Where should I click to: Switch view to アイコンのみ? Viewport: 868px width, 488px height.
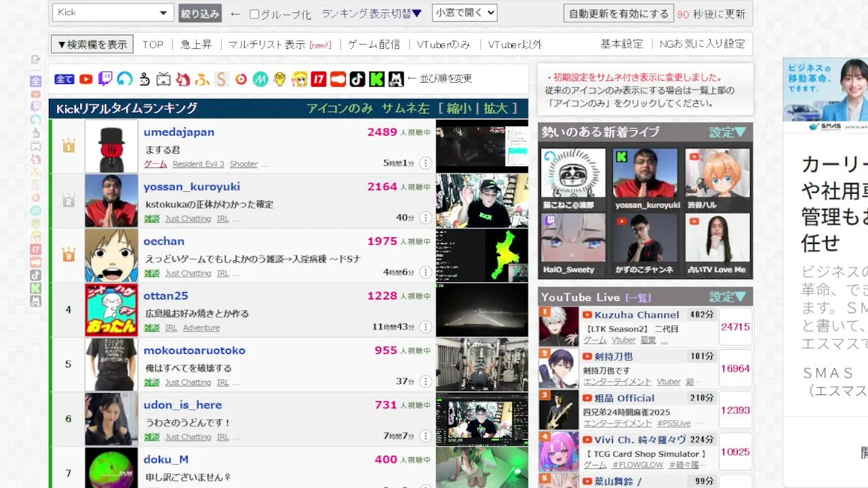(340, 108)
